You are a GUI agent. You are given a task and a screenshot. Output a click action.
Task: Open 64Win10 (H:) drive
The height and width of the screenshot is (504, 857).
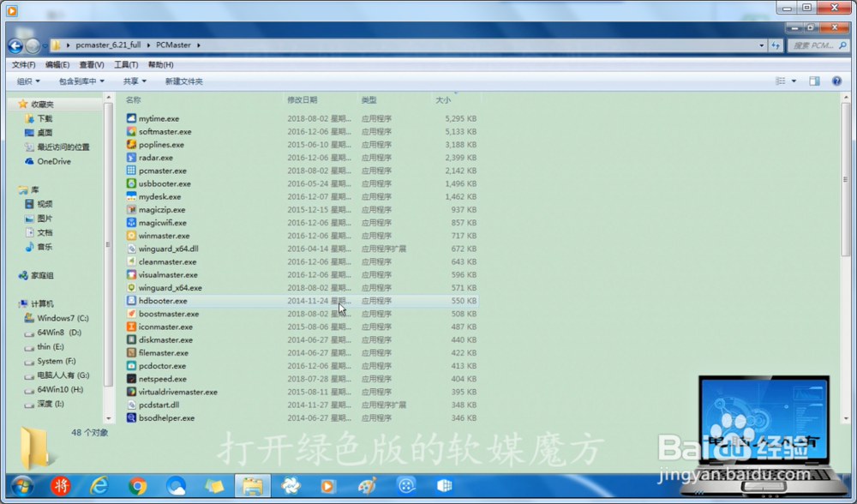pos(60,389)
